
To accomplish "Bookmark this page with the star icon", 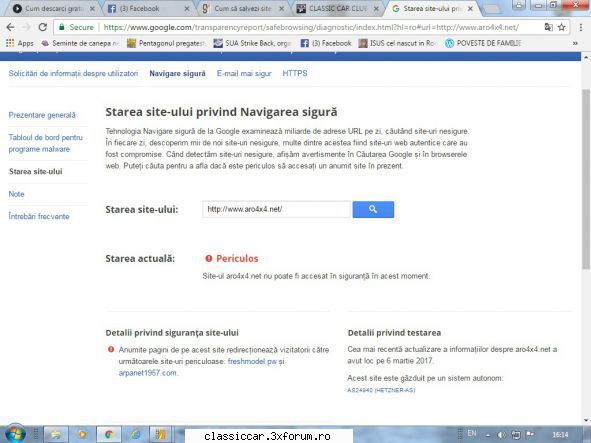I will [x=562, y=27].
